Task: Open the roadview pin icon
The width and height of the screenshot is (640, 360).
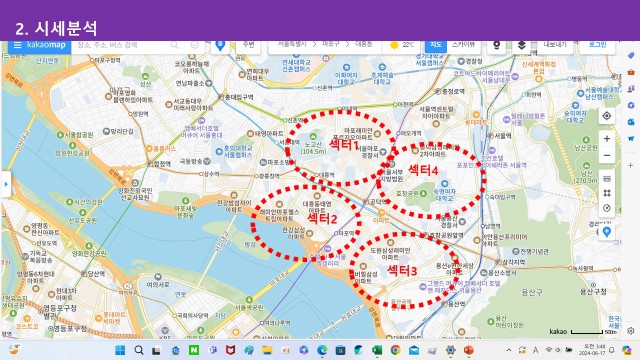Action: (496, 45)
